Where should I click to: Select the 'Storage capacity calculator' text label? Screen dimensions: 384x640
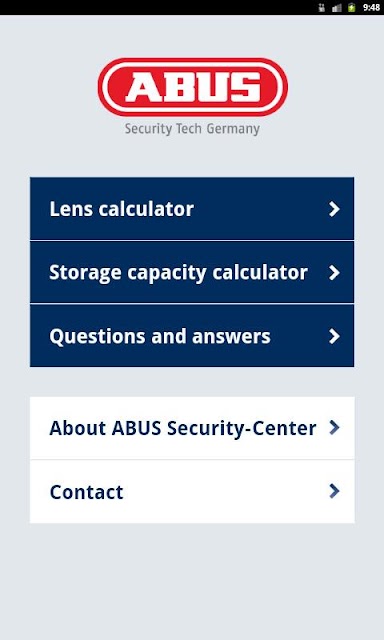click(178, 273)
